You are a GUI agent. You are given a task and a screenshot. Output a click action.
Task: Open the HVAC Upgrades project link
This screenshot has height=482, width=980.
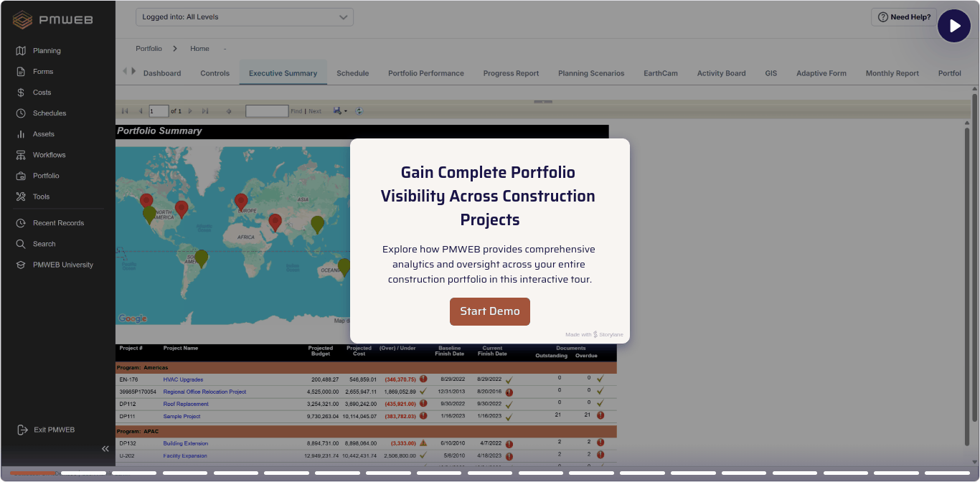pyautogui.click(x=183, y=379)
